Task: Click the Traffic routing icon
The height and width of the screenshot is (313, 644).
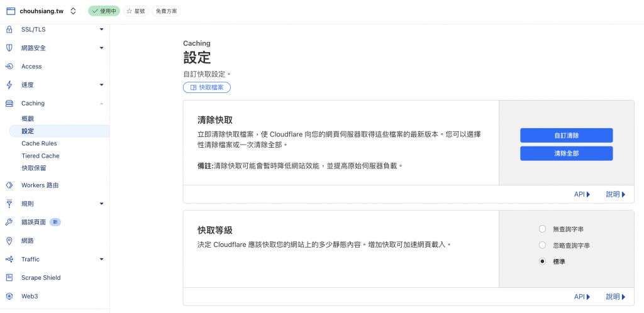Action: pyautogui.click(x=9, y=259)
